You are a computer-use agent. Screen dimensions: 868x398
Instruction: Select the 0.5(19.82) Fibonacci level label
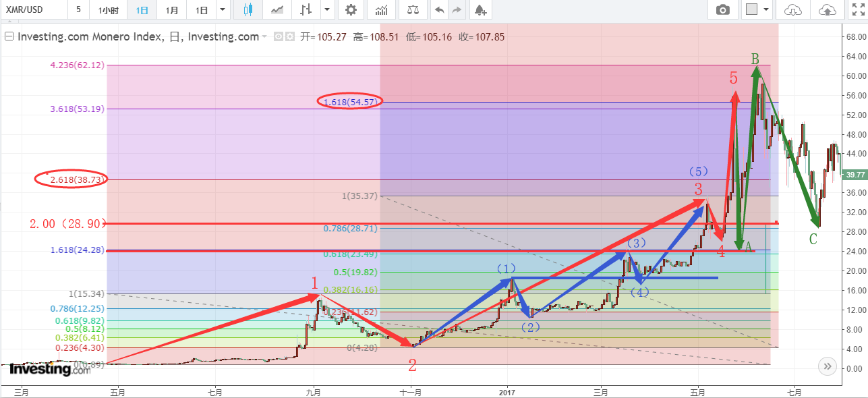pyautogui.click(x=356, y=273)
